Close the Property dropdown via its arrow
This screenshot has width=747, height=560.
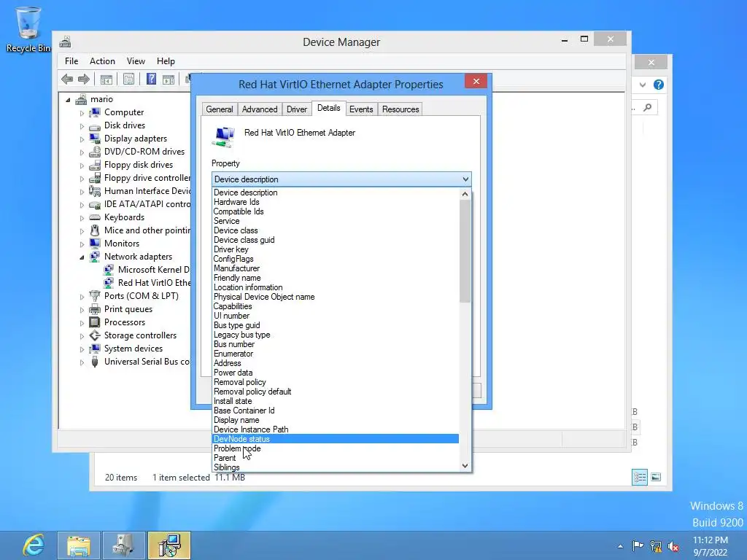click(465, 179)
